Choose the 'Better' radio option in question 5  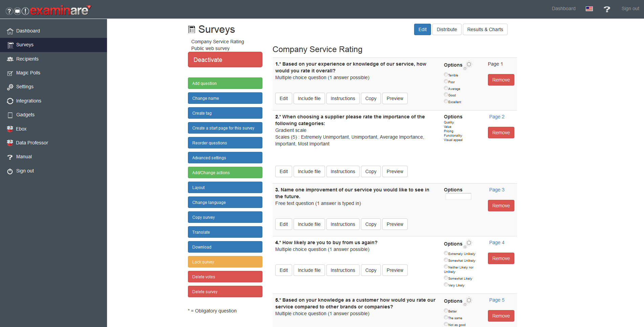coord(446,310)
